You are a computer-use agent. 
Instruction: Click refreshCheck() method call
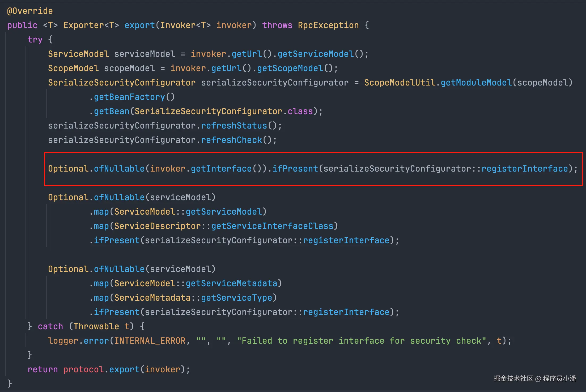tap(236, 140)
